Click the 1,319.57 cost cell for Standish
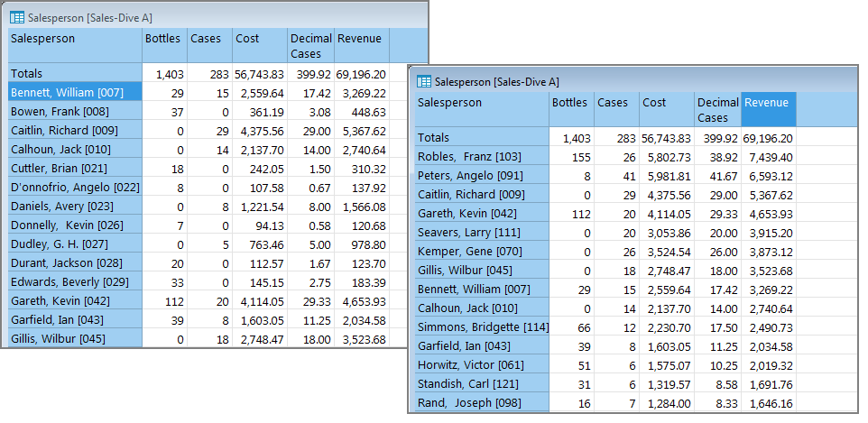Viewport: 868px width, 423px height. point(667,383)
